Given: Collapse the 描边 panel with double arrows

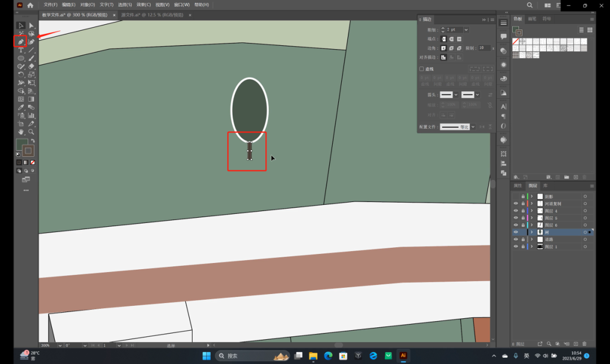Looking at the screenshot, I should [x=484, y=19].
